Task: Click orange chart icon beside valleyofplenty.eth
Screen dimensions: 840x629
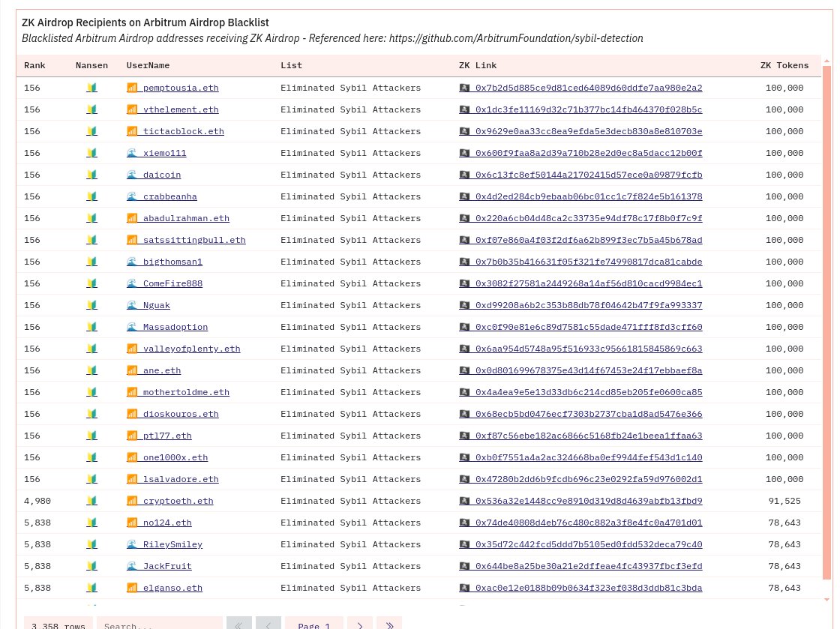Action: coord(132,349)
